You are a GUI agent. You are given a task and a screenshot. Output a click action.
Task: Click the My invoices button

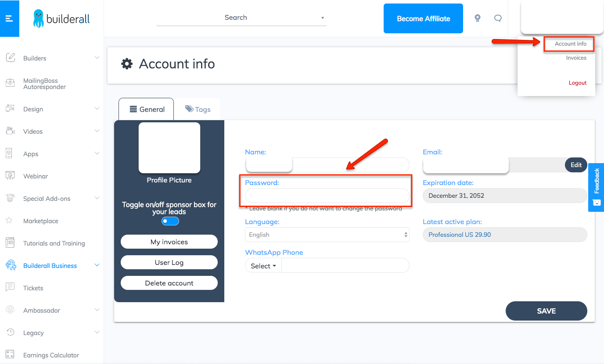169,242
